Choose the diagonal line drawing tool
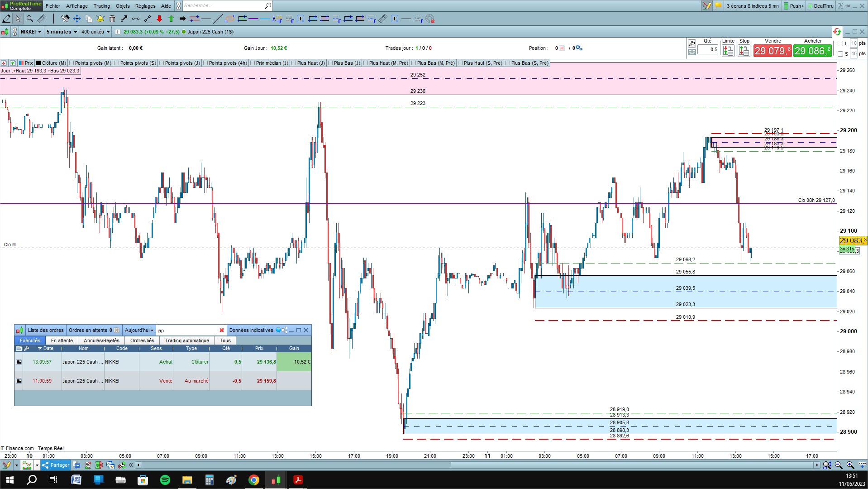This screenshot has height=489, width=868. point(218,19)
